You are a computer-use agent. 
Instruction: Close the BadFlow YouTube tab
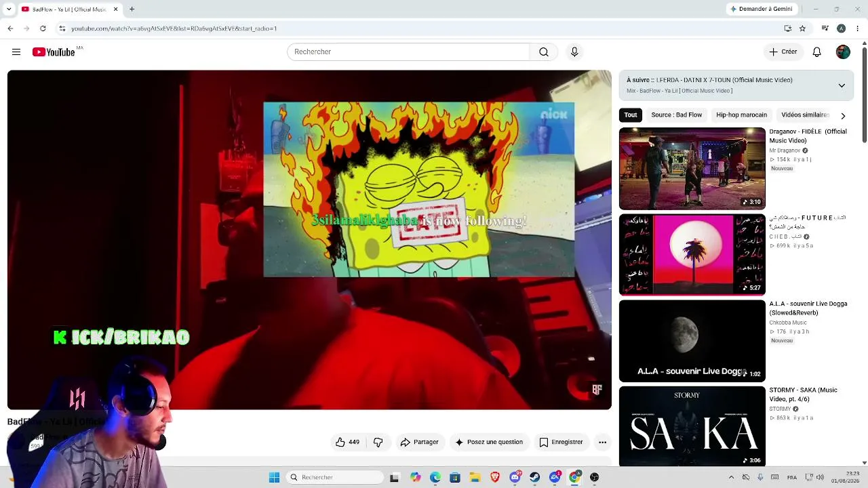115,9
